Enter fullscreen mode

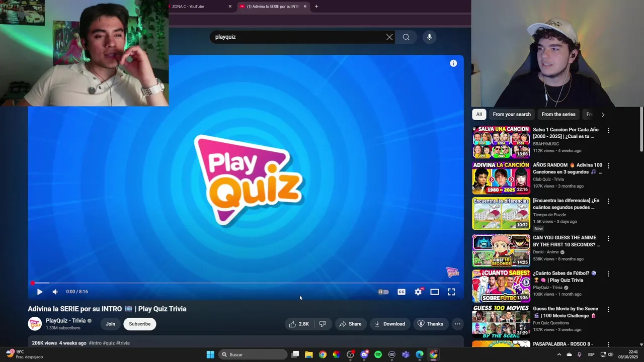tap(451, 292)
